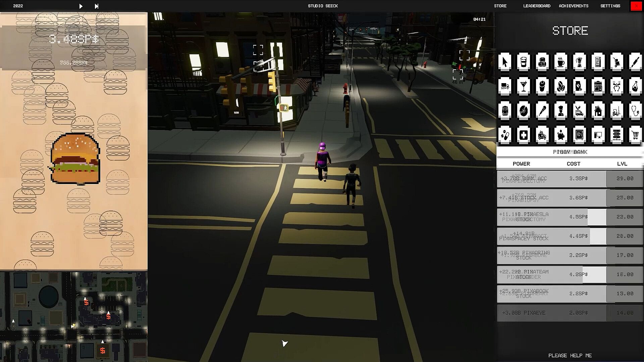Screen dimensions: 644x362
Task: Click the city minimap thumbnail
Action: pos(73,316)
